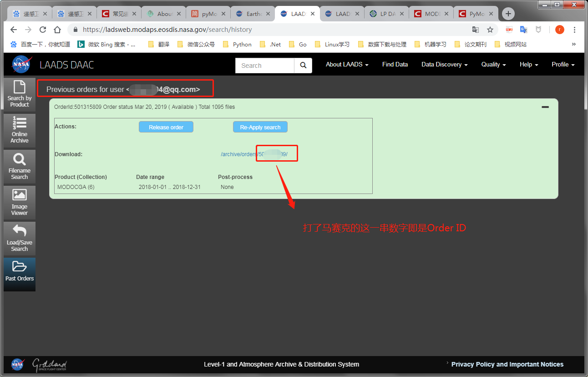Click the search magnifier button
Image resolution: width=588 pixels, height=377 pixels.
click(x=303, y=66)
